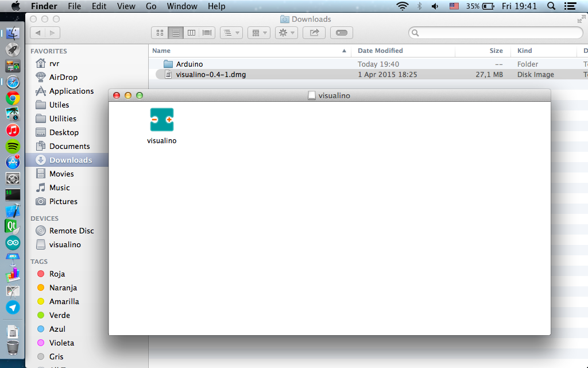Image resolution: width=588 pixels, height=368 pixels.
Task: Open Pictures in sidebar
Action: tap(63, 202)
